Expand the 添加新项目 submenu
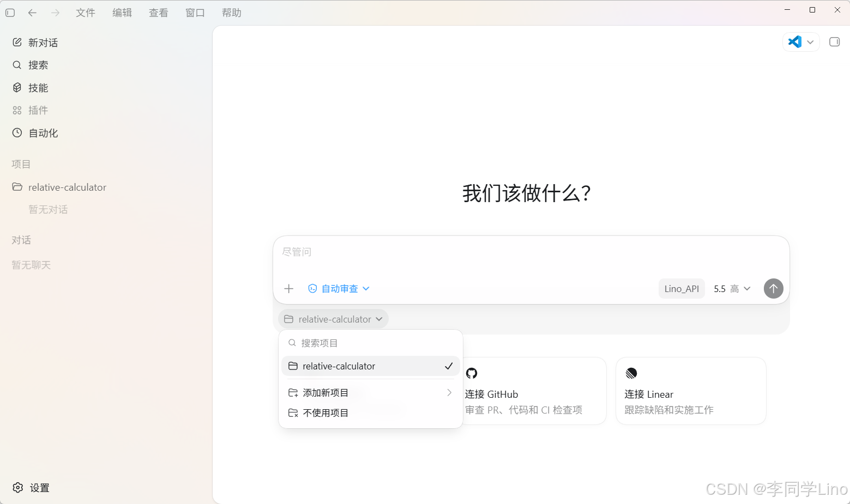This screenshot has width=850, height=504. pyautogui.click(x=371, y=393)
